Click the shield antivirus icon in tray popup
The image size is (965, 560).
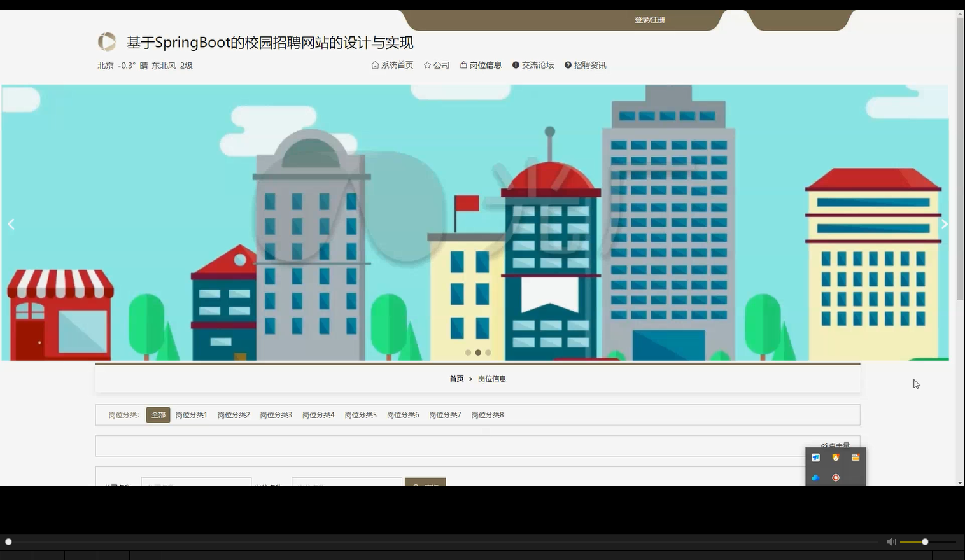pyautogui.click(x=835, y=457)
